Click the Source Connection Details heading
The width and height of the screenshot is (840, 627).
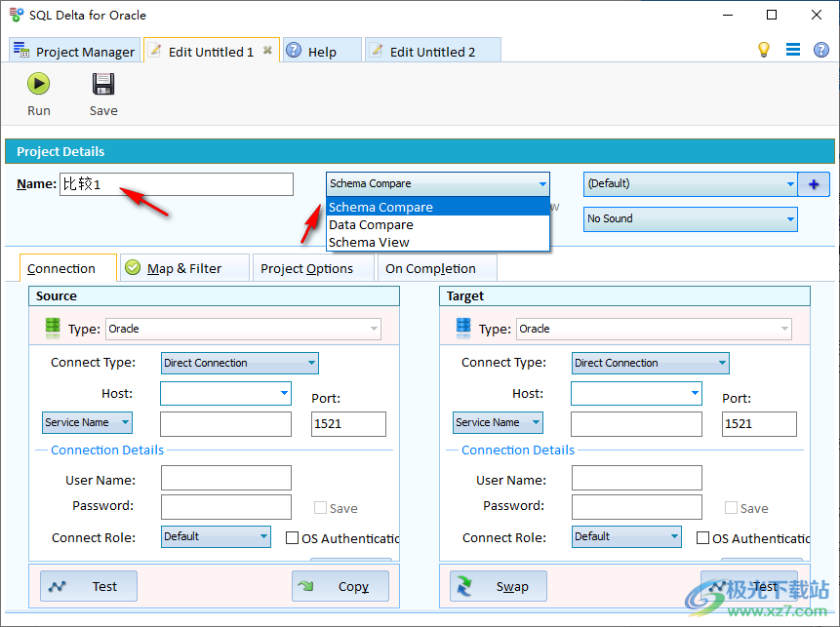tap(107, 450)
